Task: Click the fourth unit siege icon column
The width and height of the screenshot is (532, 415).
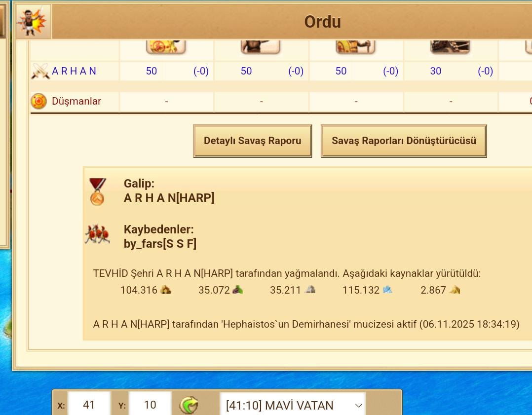Action: click(450, 47)
